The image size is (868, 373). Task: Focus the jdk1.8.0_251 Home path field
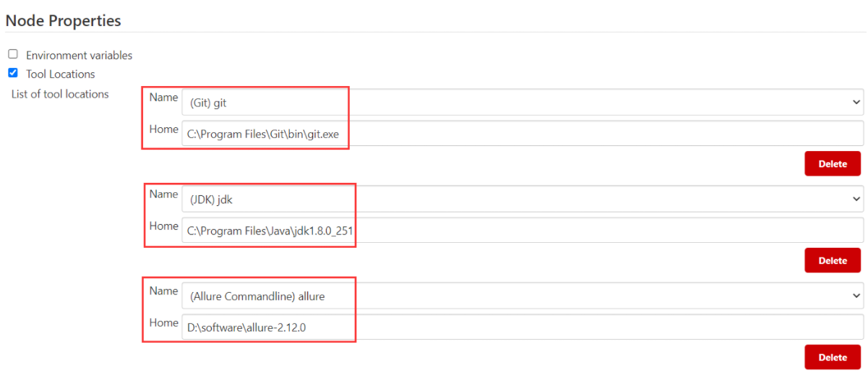522,231
